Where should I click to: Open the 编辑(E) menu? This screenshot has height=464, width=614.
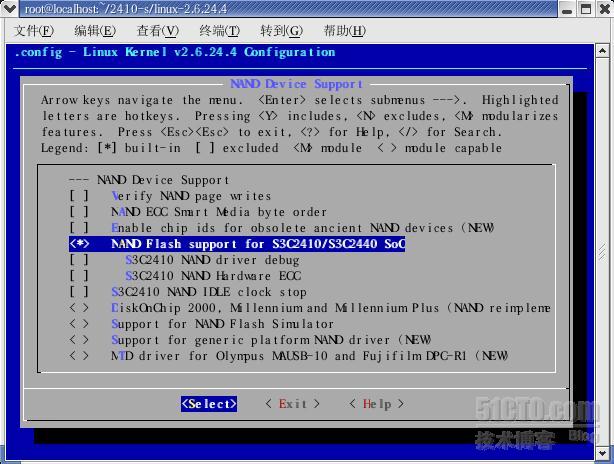click(95, 31)
